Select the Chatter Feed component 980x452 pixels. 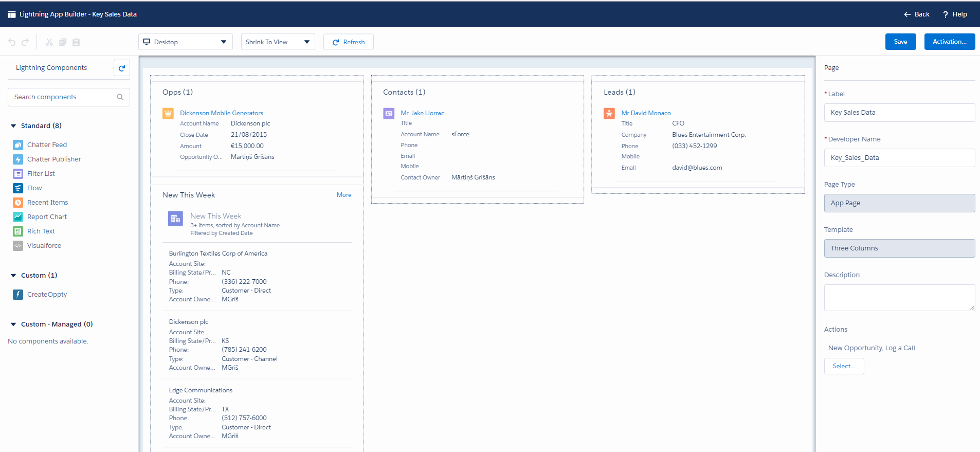pos(47,145)
